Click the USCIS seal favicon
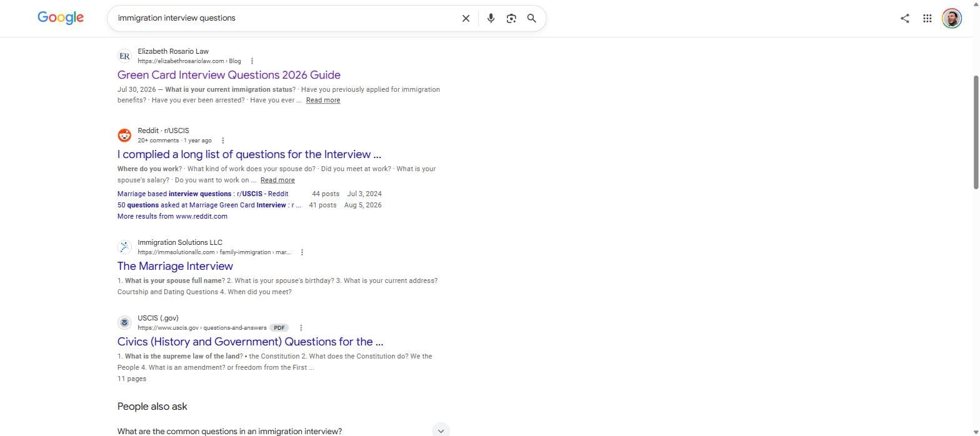The width and height of the screenshot is (980, 436). 124,323
